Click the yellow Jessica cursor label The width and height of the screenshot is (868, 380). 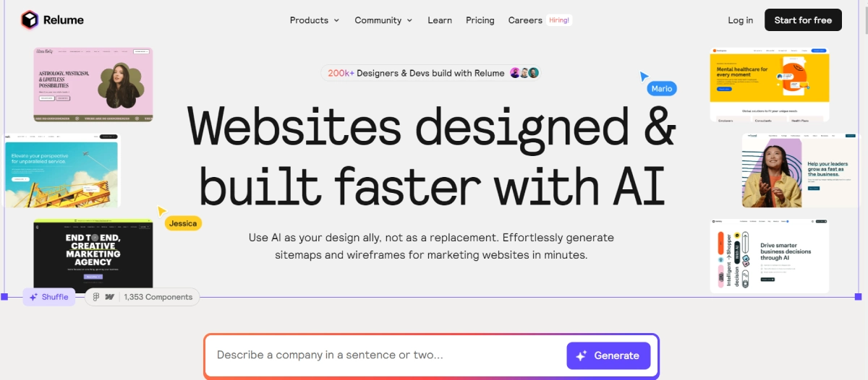[183, 223]
